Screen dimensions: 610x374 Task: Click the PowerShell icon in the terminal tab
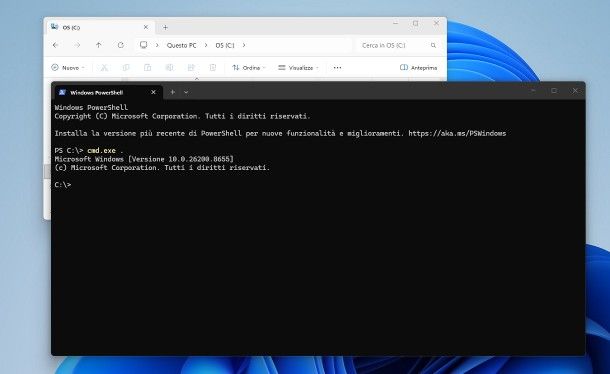62,92
